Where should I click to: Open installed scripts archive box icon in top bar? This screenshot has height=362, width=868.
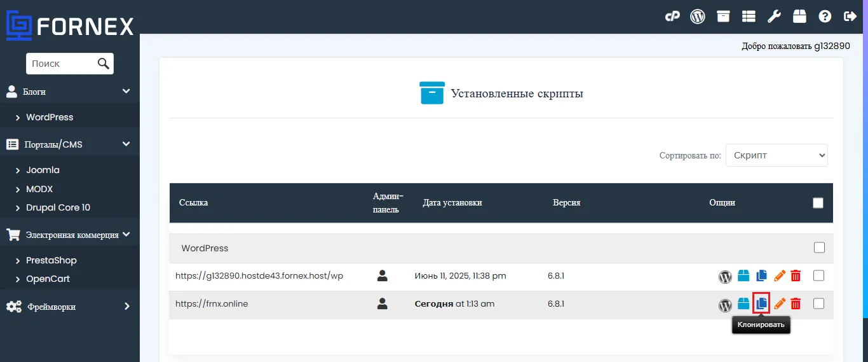[x=723, y=17]
